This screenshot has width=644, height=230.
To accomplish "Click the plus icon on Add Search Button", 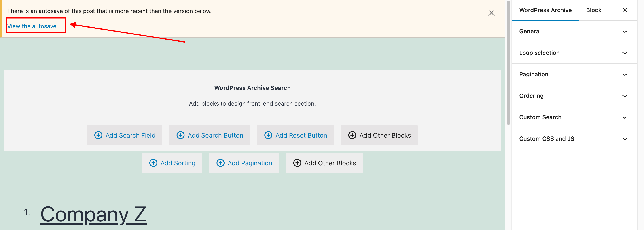I will pos(180,135).
